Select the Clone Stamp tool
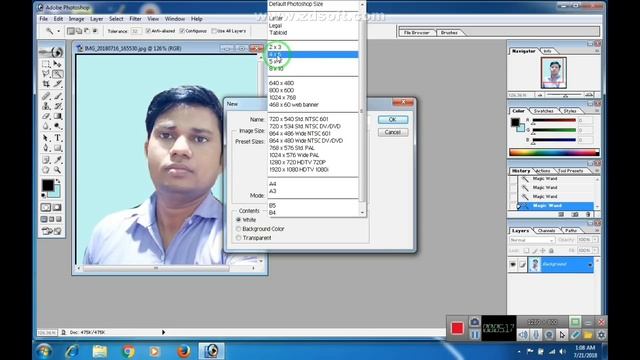The width and height of the screenshot is (640, 360). pyautogui.click(x=46, y=106)
